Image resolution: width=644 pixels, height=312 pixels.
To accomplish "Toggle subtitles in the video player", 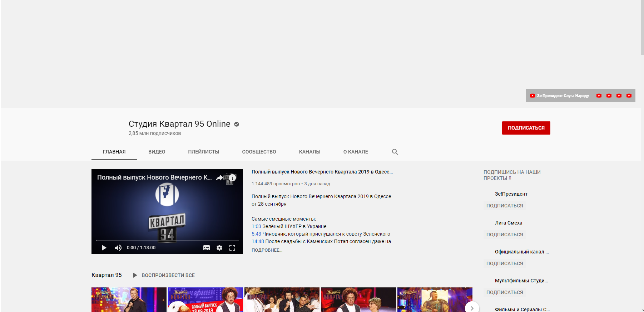I will pos(207,248).
